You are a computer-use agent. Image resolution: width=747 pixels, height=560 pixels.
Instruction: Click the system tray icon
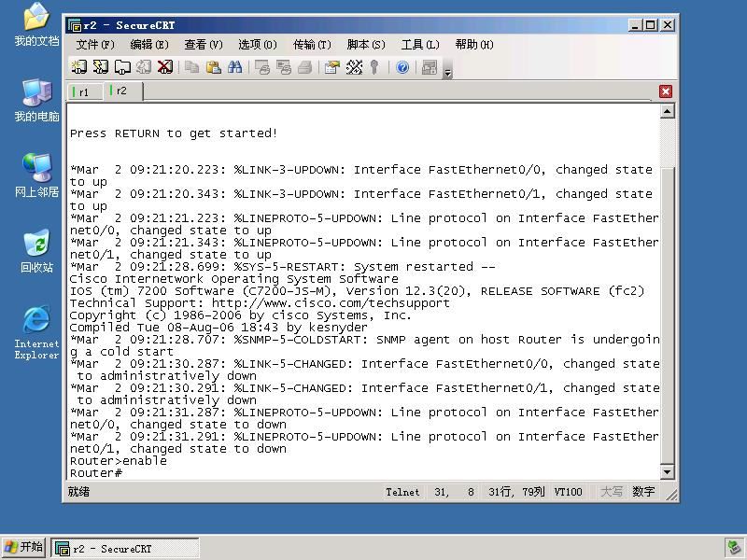coord(734,549)
